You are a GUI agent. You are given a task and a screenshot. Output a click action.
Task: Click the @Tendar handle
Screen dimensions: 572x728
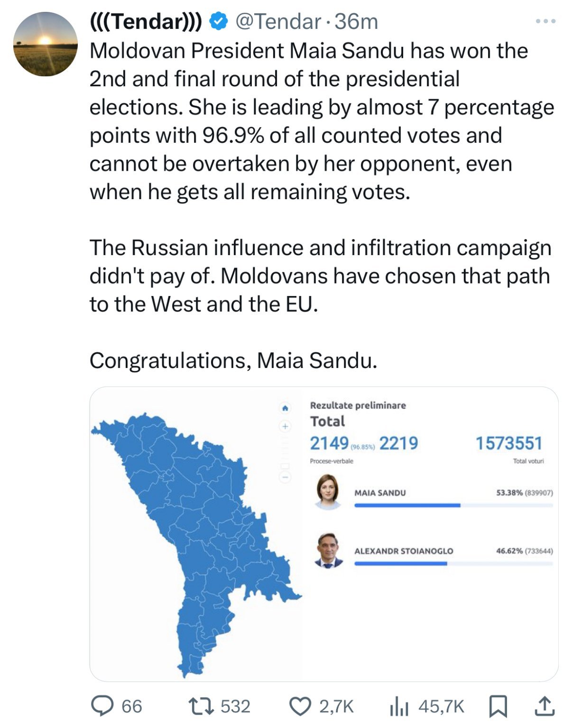(278, 22)
